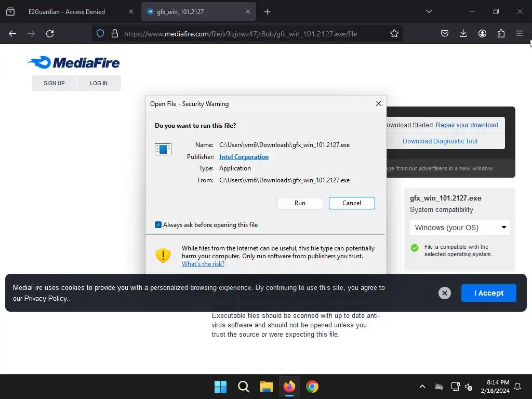Click the yellow warning shield icon

163,255
